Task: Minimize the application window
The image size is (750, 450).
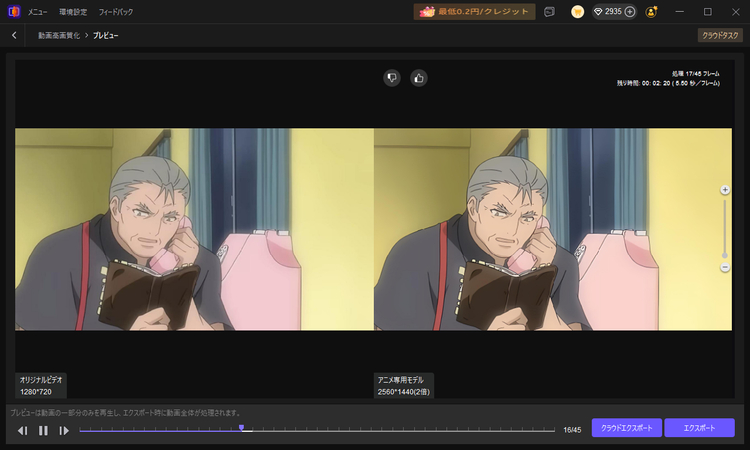Action: point(680,12)
